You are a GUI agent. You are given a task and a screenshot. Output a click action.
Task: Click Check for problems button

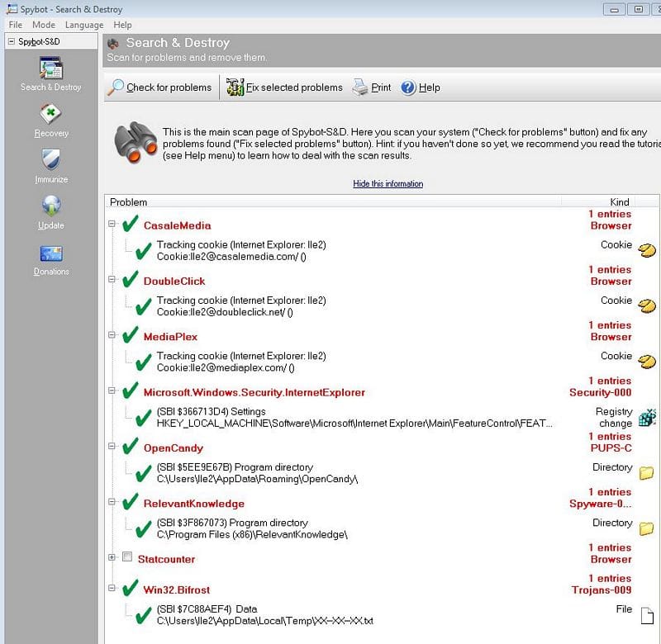pyautogui.click(x=160, y=88)
